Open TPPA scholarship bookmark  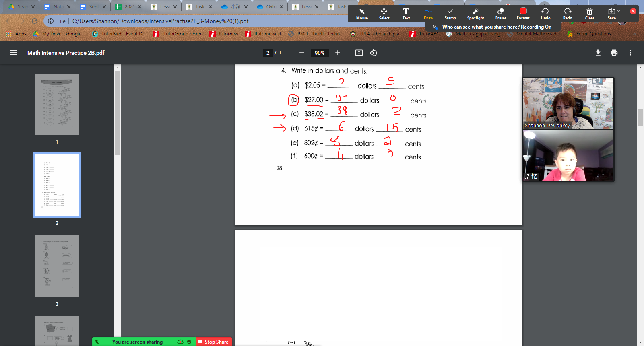pyautogui.click(x=376, y=34)
